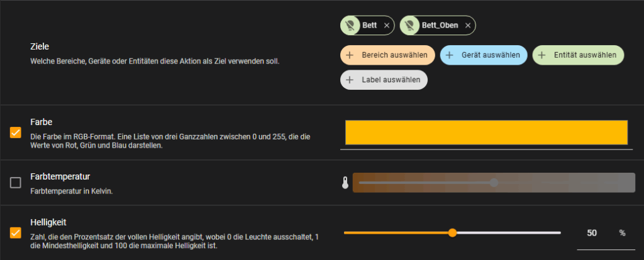Click plus icon on Gerät auswählen
The height and width of the screenshot is (260, 644).
point(450,55)
